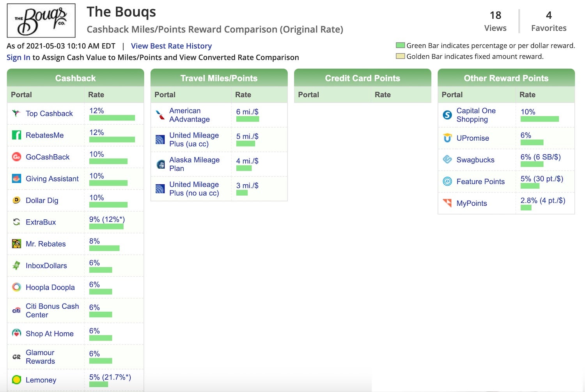Open the ExtraBux portal link
Viewport: 585px width, 392px height.
coord(41,222)
